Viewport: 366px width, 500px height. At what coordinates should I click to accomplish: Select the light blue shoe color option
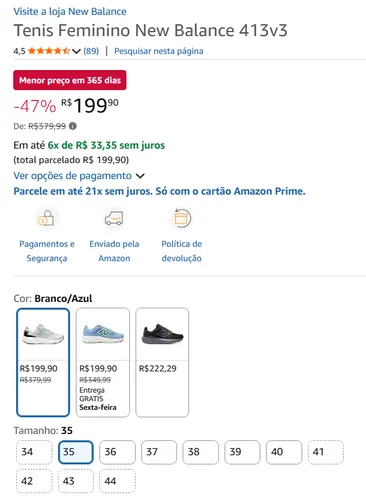tap(103, 362)
